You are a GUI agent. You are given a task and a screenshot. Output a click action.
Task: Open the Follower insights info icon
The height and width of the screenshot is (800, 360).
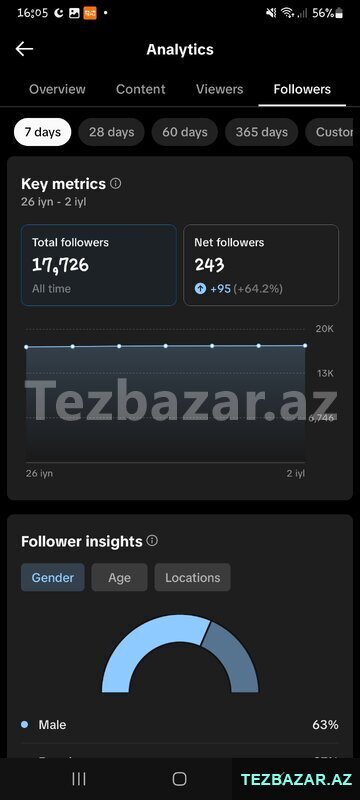tap(152, 541)
